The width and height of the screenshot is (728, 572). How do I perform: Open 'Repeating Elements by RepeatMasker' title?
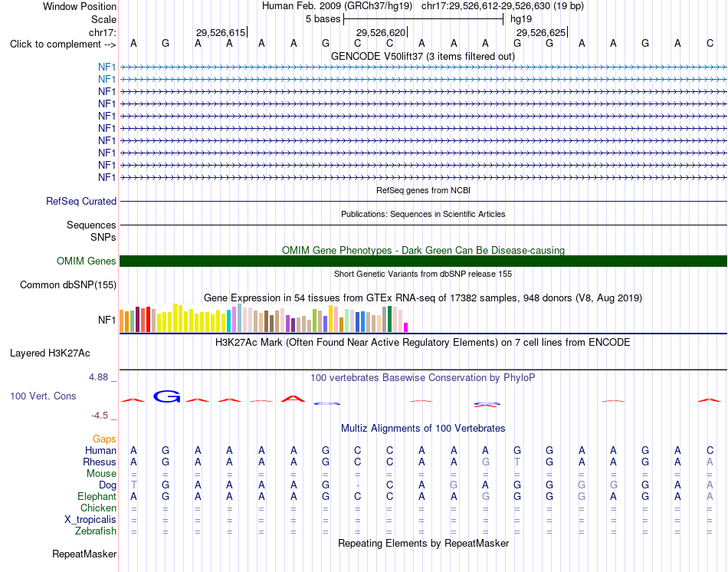[x=423, y=543]
